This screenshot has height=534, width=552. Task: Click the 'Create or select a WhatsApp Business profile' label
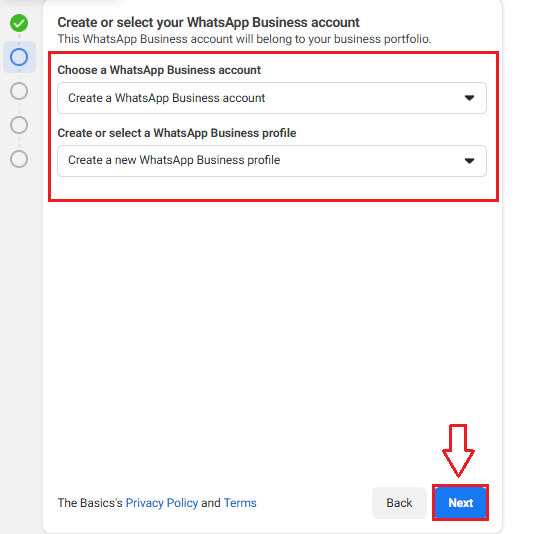point(177,133)
